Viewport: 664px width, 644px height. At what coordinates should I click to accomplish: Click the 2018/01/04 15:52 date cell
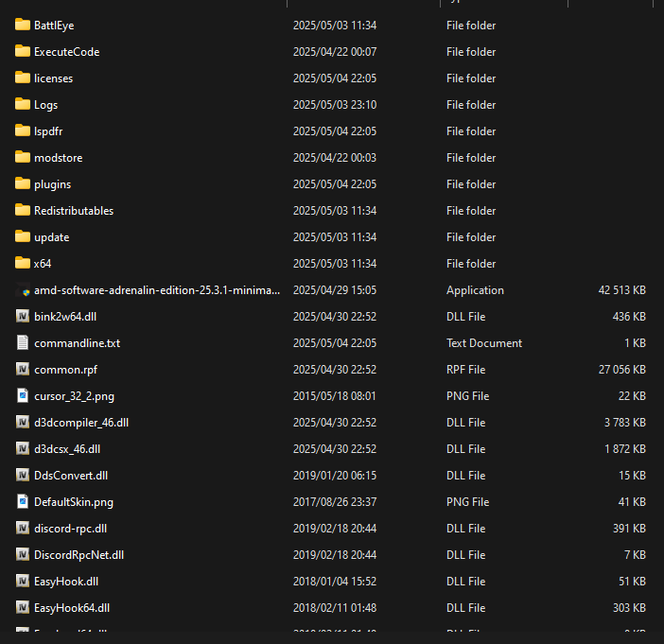[335, 581]
